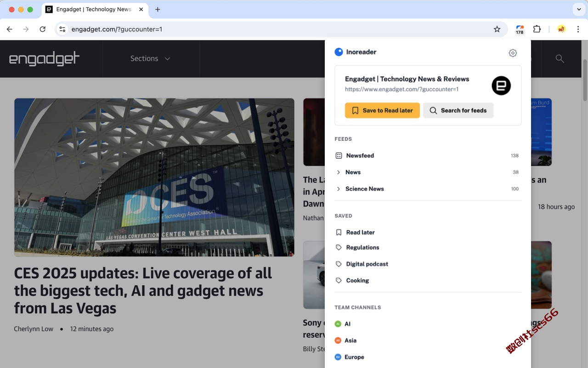Click the CES convention center image
Screen dimensions: 588x368
coord(154,177)
